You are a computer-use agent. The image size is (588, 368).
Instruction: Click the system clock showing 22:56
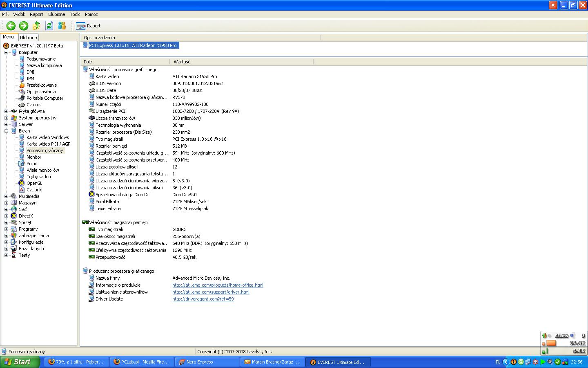(577, 362)
